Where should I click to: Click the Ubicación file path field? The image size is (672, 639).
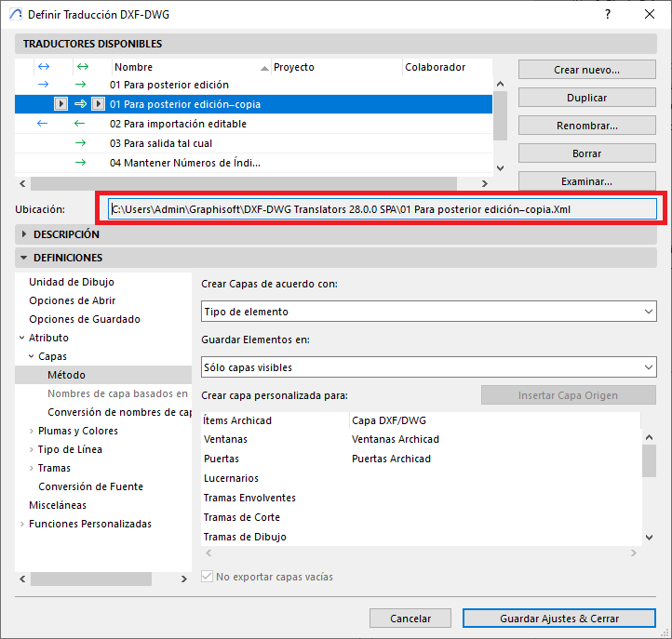[x=382, y=209]
